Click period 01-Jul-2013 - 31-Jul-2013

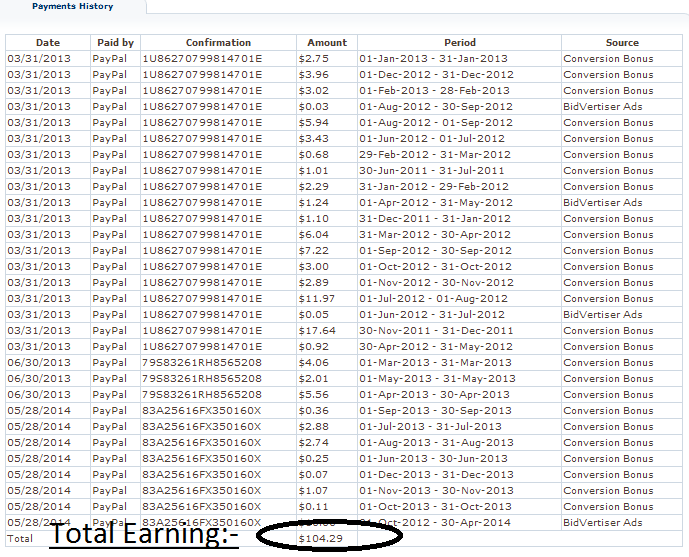pos(430,427)
